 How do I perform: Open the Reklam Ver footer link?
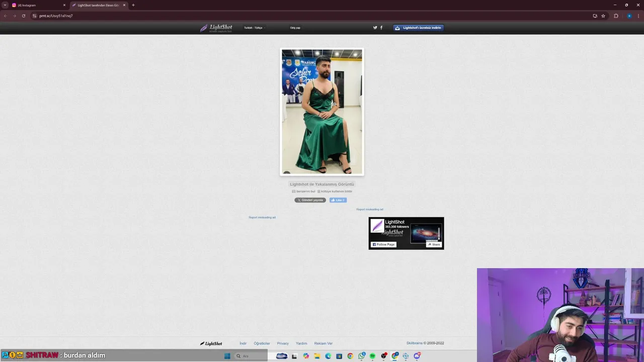point(324,343)
